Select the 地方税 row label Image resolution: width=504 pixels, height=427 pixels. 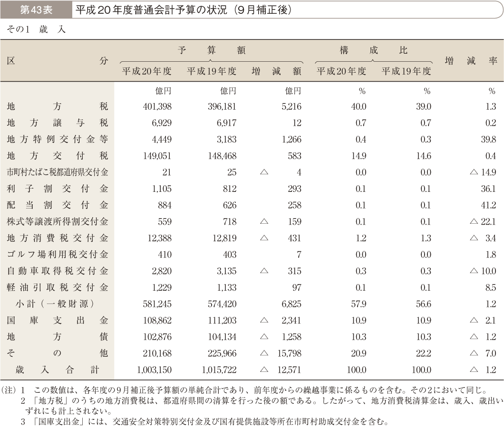(57, 106)
